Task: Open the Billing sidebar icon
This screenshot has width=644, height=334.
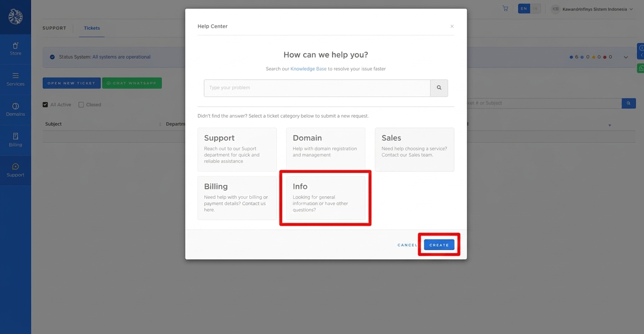Action: click(x=15, y=140)
